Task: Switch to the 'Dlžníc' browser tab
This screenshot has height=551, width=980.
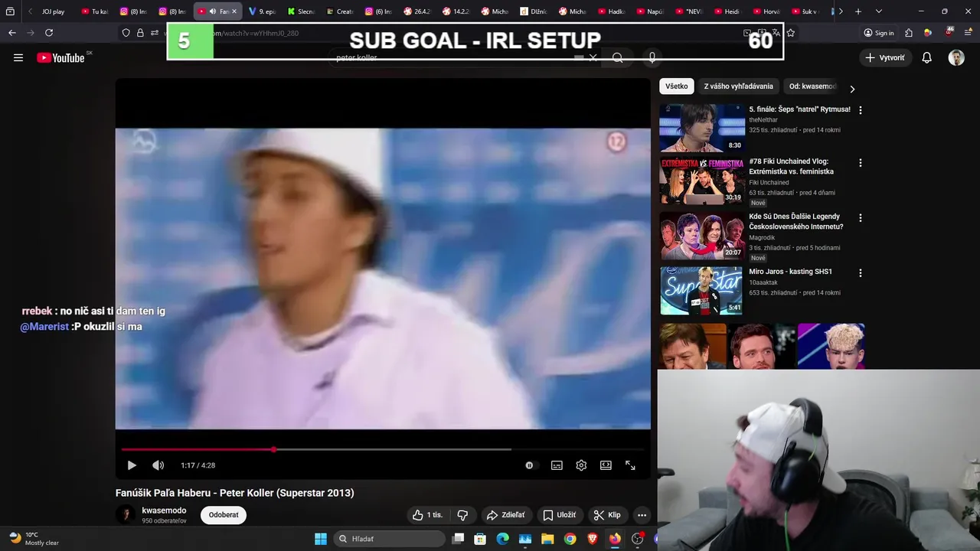Action: tap(533, 11)
